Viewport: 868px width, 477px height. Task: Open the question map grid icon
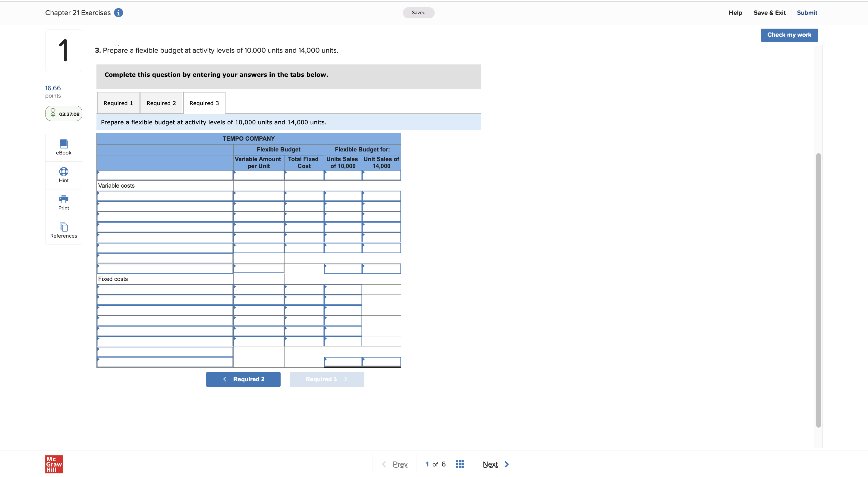click(x=460, y=464)
